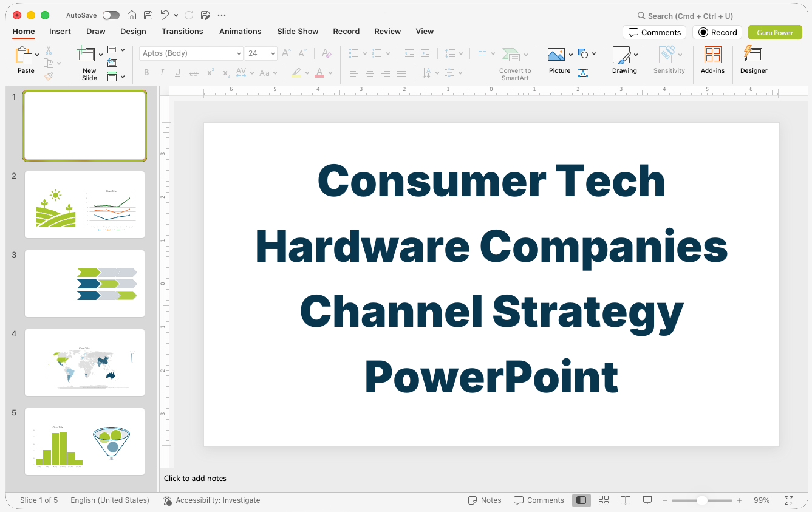Save the presentation with the disk icon
This screenshot has width=812, height=512.
tap(148, 15)
